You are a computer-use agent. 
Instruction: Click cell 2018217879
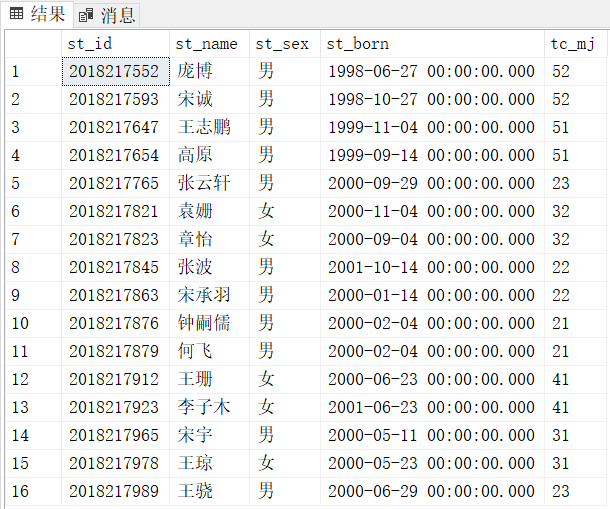click(x=116, y=351)
